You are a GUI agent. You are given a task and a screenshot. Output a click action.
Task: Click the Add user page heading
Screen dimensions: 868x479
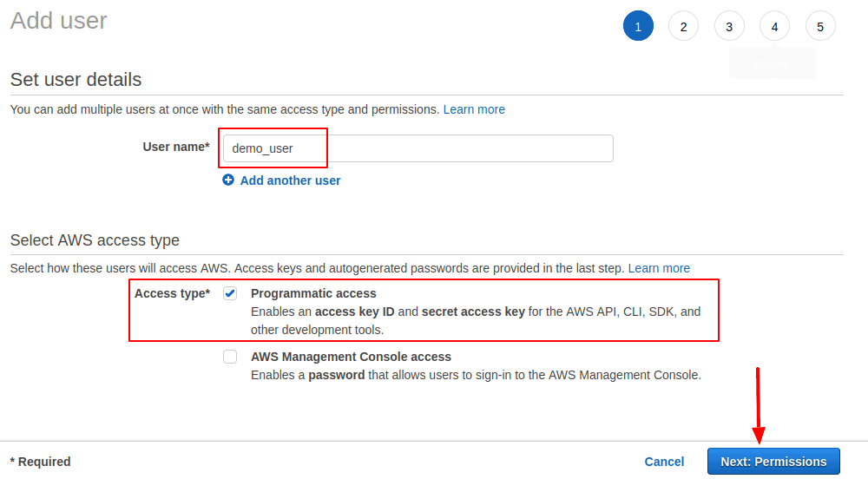point(59,21)
